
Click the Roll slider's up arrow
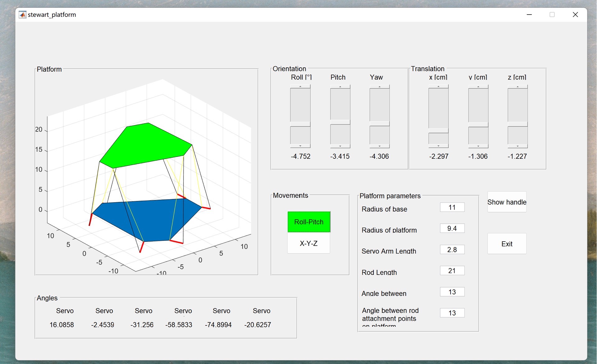tap(300, 87)
